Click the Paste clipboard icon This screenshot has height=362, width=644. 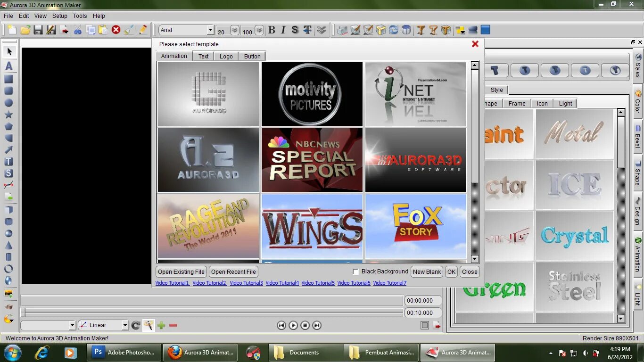point(103,30)
